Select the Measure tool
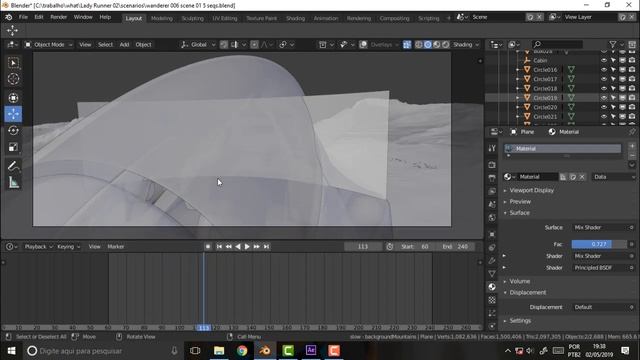 tap(13, 182)
